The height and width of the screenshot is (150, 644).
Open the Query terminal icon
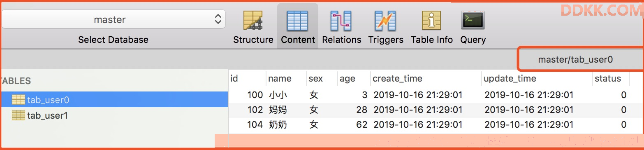pos(473,20)
